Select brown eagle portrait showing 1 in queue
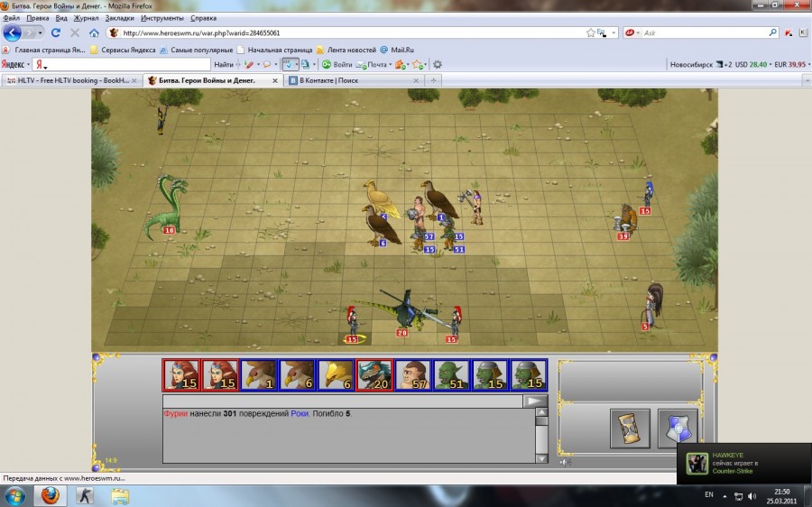 click(259, 374)
